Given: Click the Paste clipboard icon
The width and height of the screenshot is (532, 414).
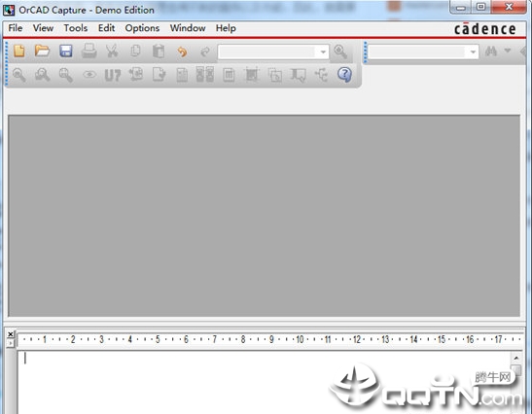Looking at the screenshot, I should [159, 52].
